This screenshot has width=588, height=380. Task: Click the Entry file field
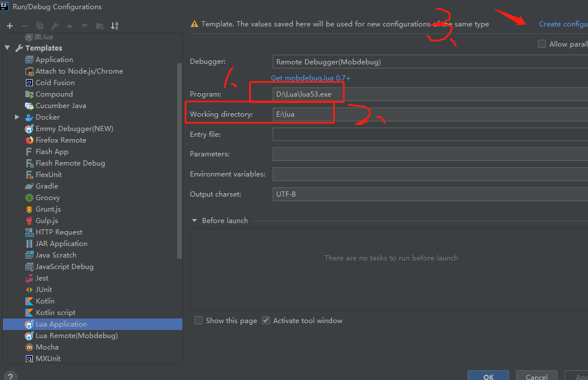click(430, 134)
